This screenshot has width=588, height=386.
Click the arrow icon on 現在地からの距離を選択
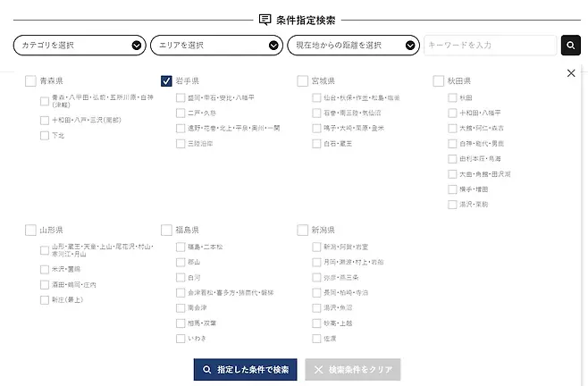[x=411, y=46]
